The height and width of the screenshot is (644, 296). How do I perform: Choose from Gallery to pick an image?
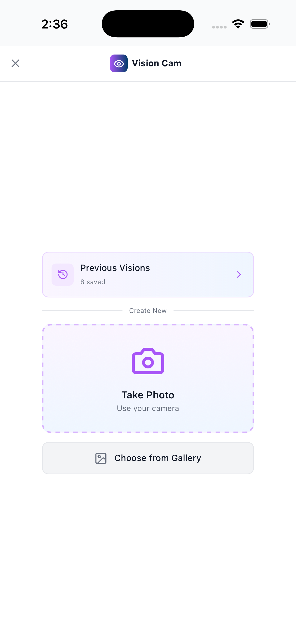148,458
